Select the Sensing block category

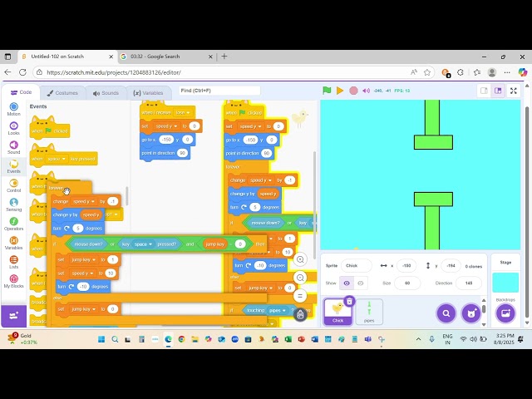pyautogui.click(x=14, y=204)
